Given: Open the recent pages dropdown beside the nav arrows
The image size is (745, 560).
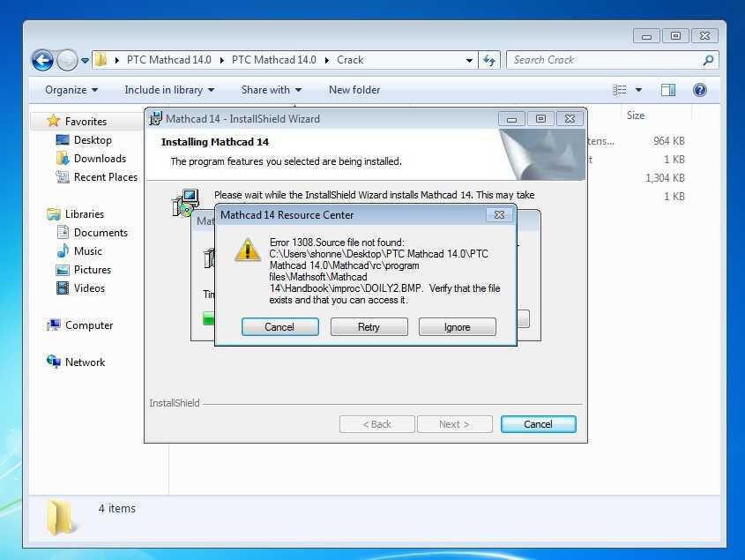Looking at the screenshot, I should click(x=85, y=60).
